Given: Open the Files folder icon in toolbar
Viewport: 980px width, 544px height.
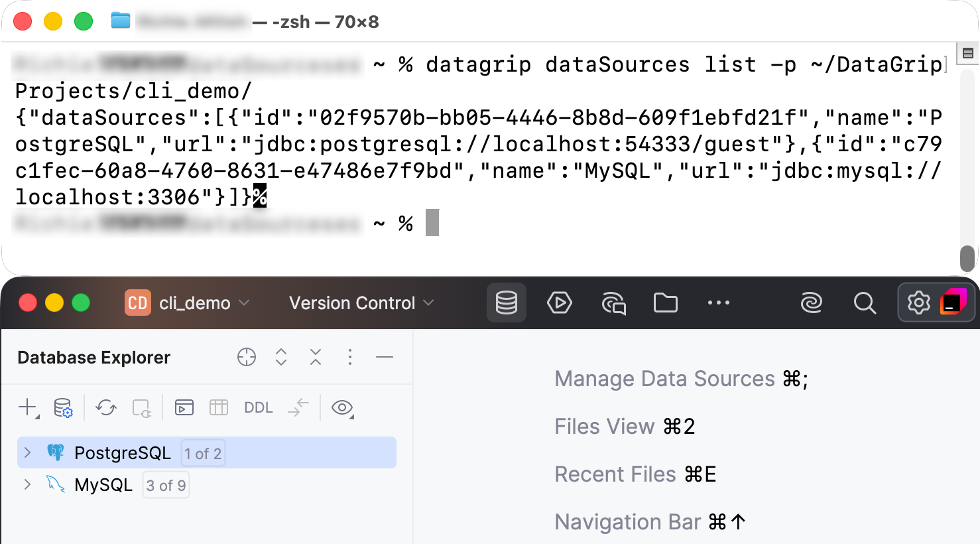Looking at the screenshot, I should tap(666, 303).
